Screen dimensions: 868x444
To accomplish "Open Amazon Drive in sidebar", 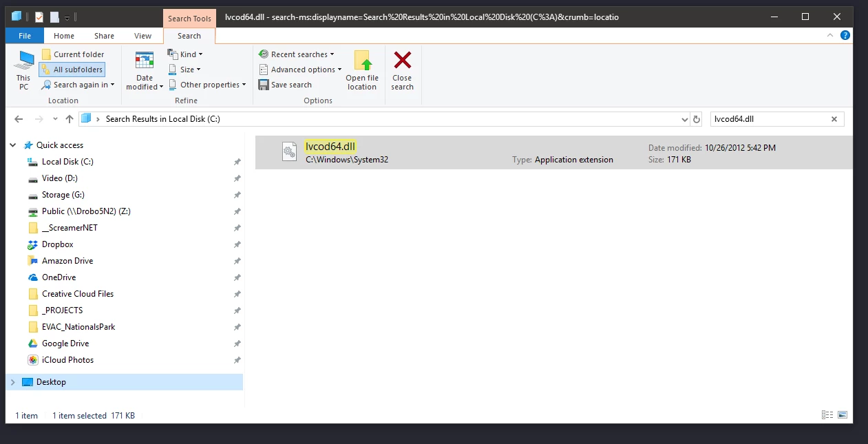I will (67, 261).
